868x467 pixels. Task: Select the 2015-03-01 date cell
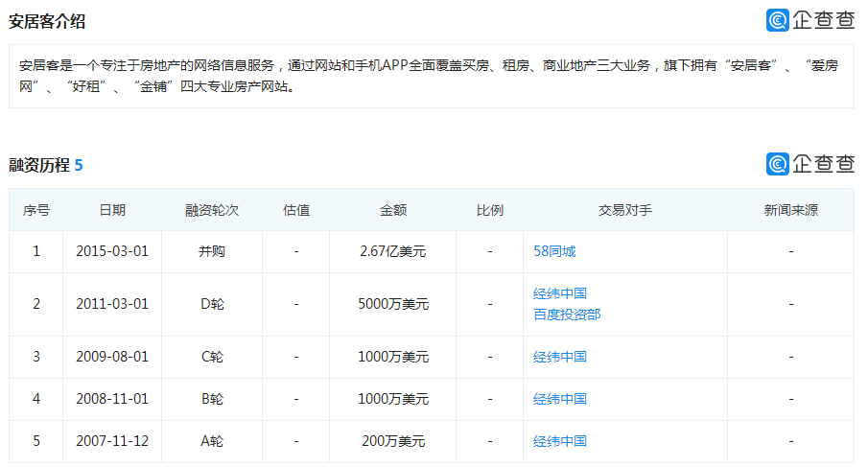112,251
